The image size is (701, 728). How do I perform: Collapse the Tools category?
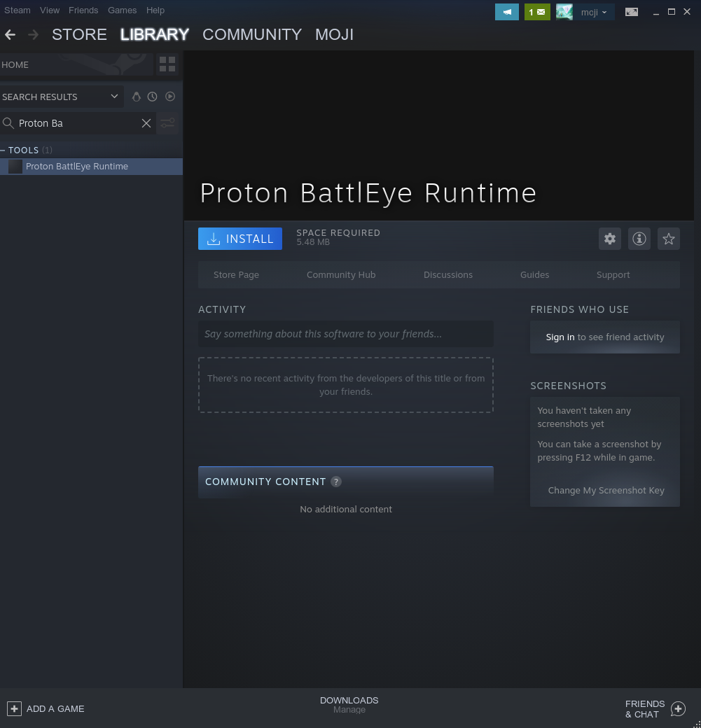(4, 150)
